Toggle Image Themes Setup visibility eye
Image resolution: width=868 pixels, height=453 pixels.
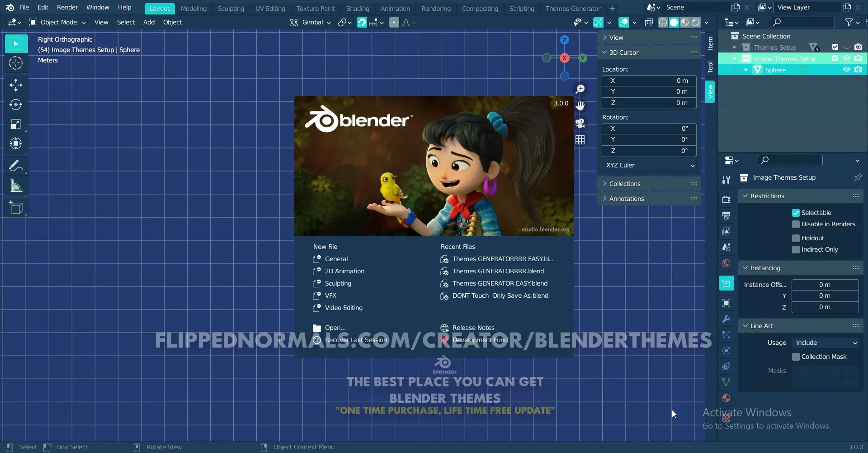click(846, 58)
